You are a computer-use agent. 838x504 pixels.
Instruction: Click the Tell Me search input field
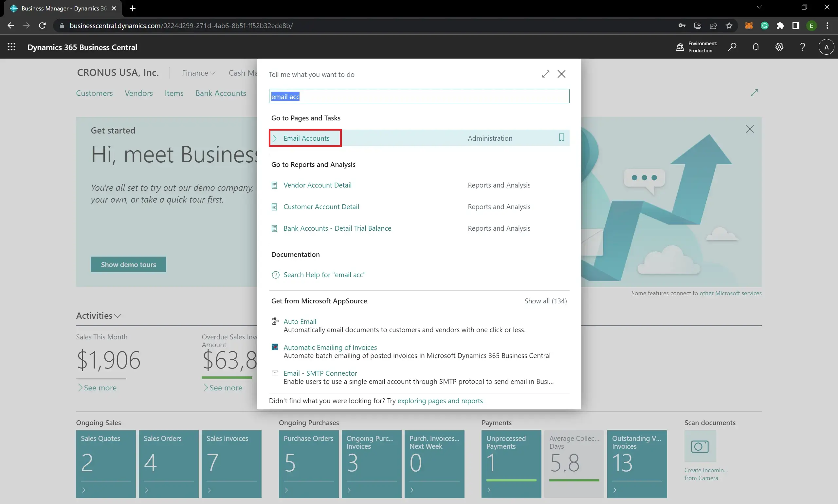click(419, 96)
